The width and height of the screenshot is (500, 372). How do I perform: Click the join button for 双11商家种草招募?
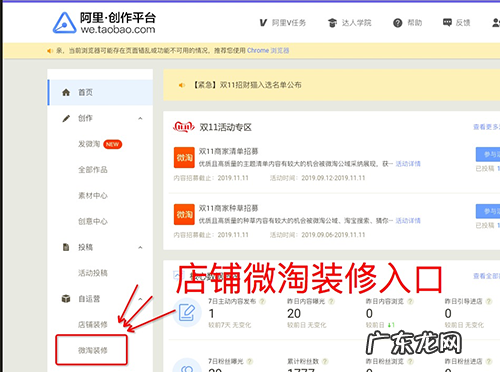[488, 211]
